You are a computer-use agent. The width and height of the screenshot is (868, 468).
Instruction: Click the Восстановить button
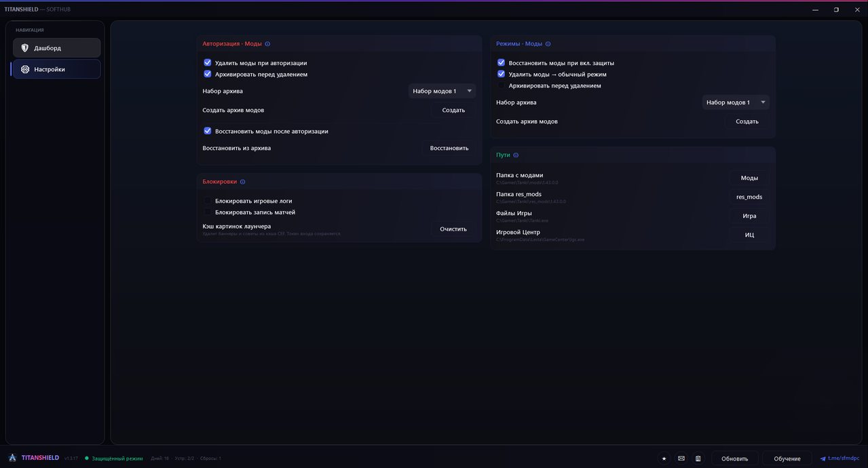coord(449,148)
